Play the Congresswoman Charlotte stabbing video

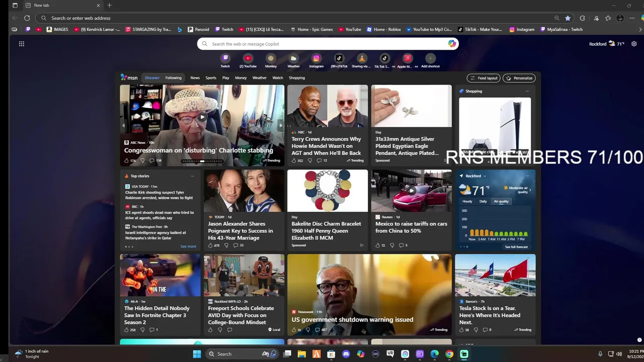point(202,117)
